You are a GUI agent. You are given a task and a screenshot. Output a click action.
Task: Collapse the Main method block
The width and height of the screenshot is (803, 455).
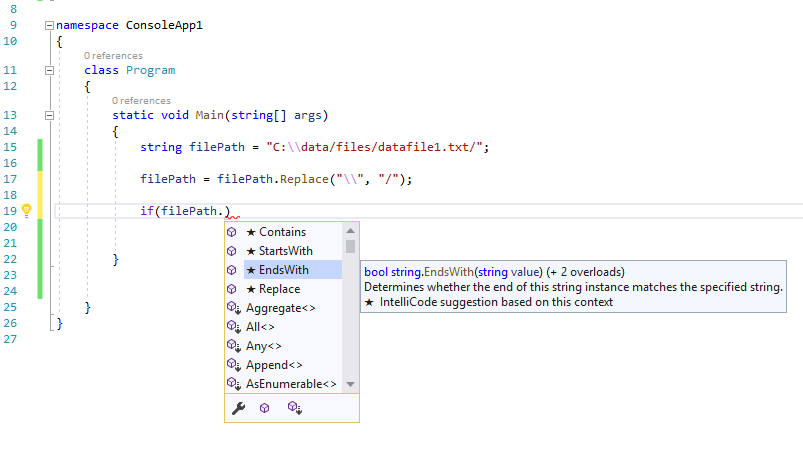pos(49,115)
